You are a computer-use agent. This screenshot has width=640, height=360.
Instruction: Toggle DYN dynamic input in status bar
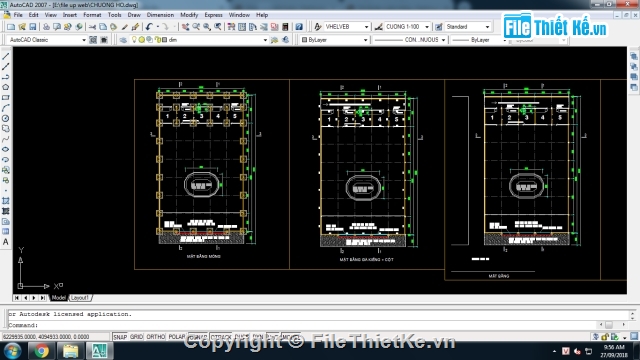pos(258,337)
